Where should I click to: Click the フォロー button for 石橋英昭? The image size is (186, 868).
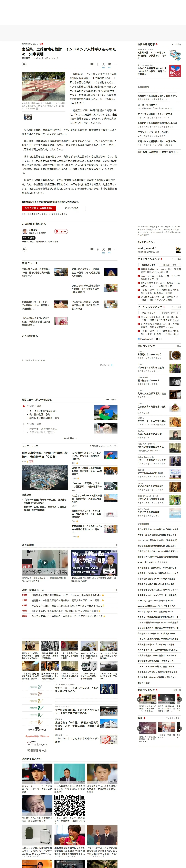pyautogui.click(x=61, y=231)
